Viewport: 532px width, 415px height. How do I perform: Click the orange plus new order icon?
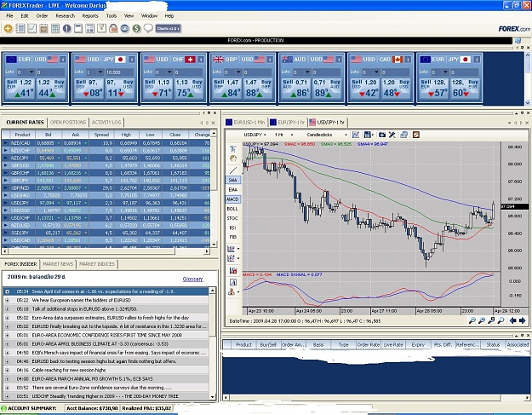tap(9, 28)
